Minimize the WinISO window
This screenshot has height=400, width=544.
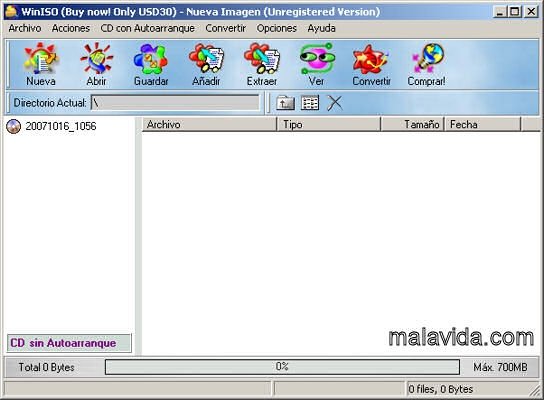[x=500, y=12]
